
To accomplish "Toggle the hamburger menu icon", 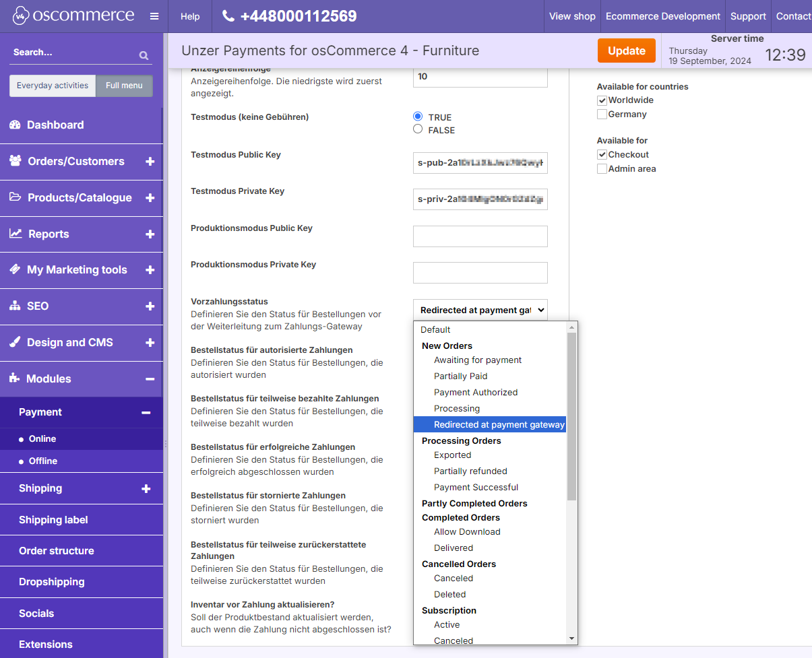I will 154,16.
